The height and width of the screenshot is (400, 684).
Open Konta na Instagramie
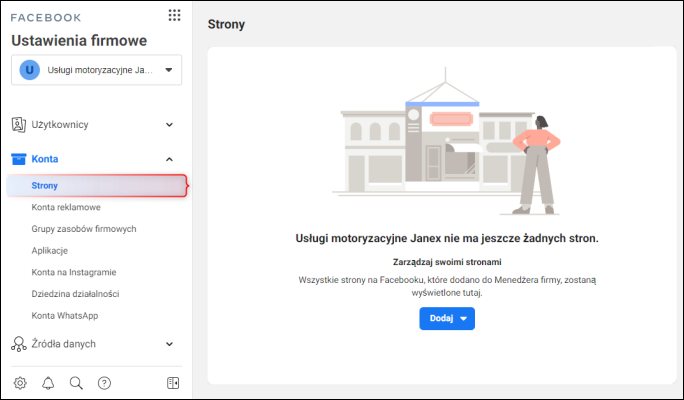click(x=74, y=272)
